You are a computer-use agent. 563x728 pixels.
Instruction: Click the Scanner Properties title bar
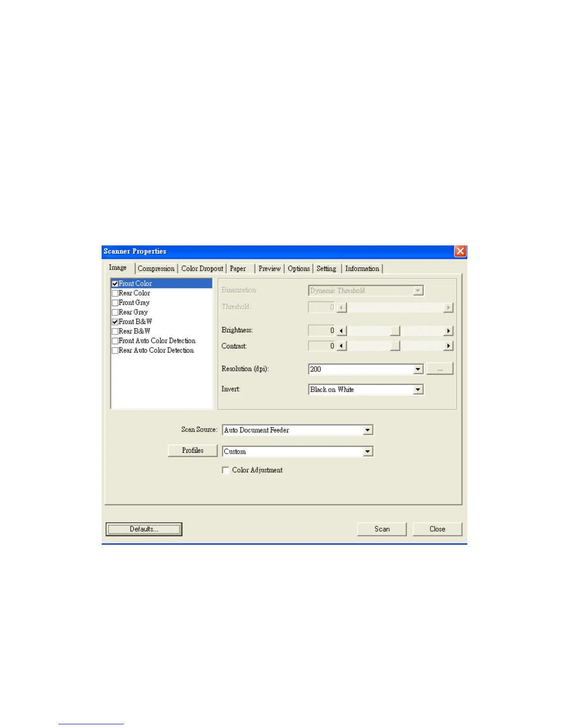coord(278,251)
